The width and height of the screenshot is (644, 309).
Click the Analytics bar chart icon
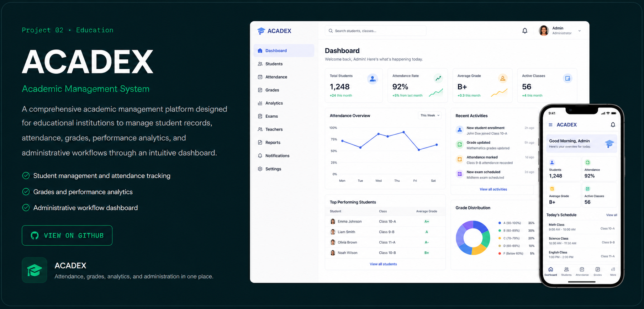tap(260, 103)
